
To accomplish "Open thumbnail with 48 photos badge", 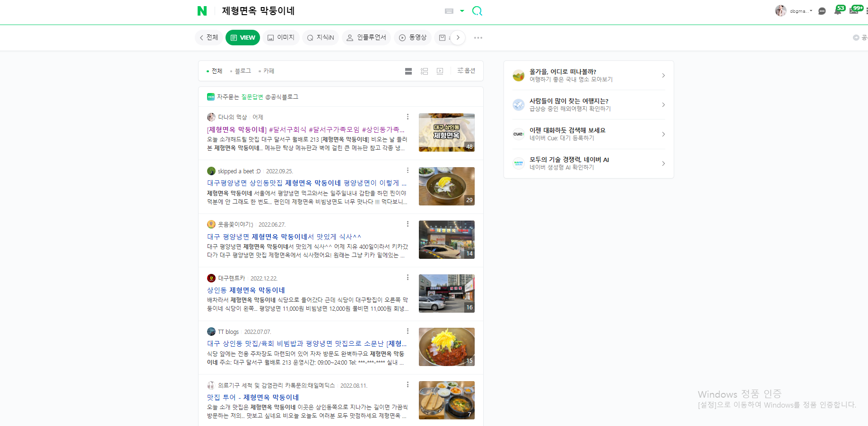I will pyautogui.click(x=447, y=132).
